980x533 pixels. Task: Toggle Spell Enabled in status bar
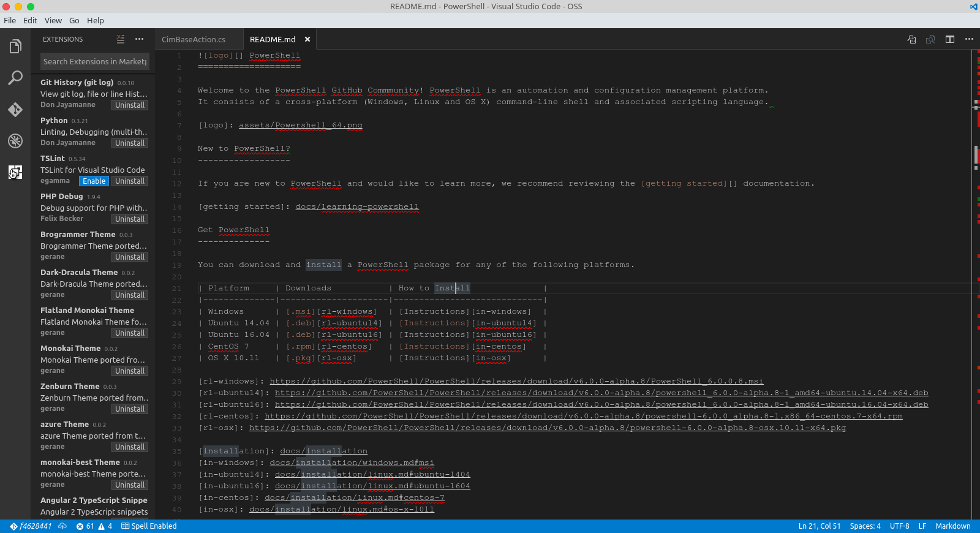point(149,526)
